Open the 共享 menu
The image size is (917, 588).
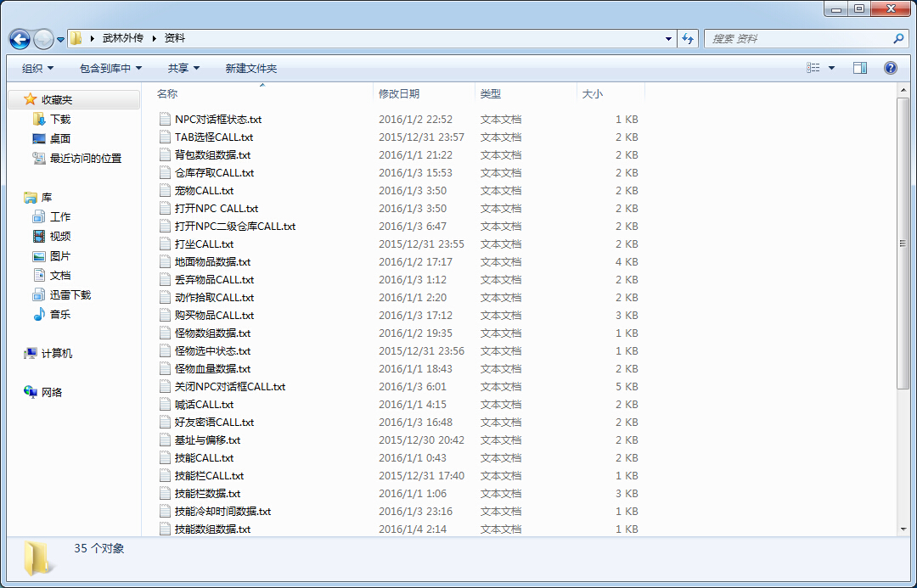pyautogui.click(x=183, y=68)
